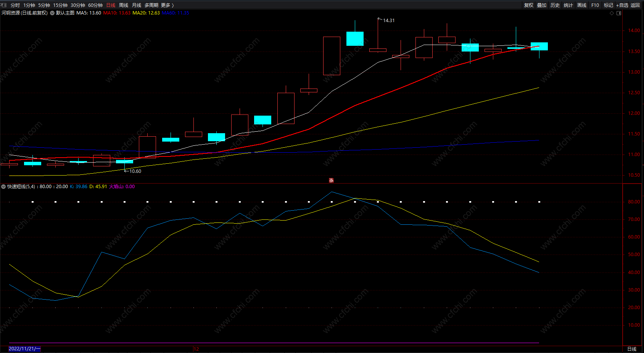Click the 标记 mark button
Viewport: 644px width, 353px height.
coord(609,5)
